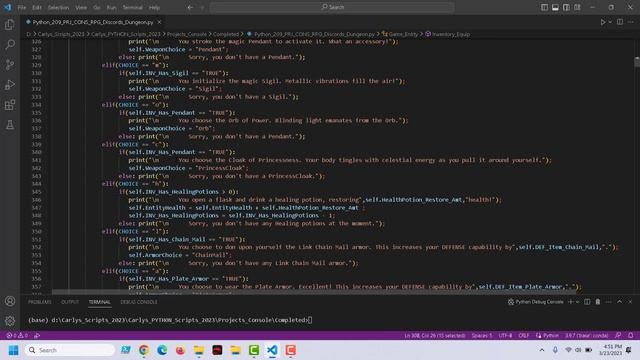Create a new terminal with plus icon
This screenshot has width=640, height=360.
click(x=571, y=302)
